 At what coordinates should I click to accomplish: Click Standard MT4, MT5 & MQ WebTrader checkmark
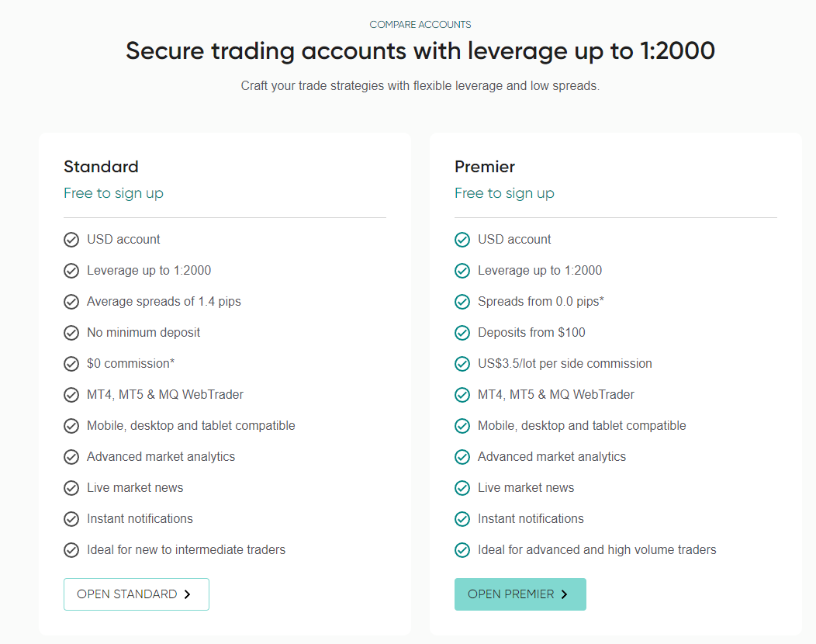coord(71,395)
